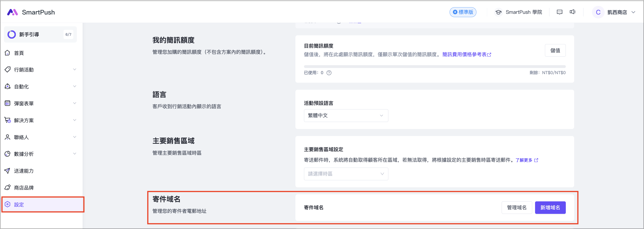This screenshot has height=229, width=644.
Task: Click the SmartPush 學院 graduation cap icon
Action: (498, 12)
